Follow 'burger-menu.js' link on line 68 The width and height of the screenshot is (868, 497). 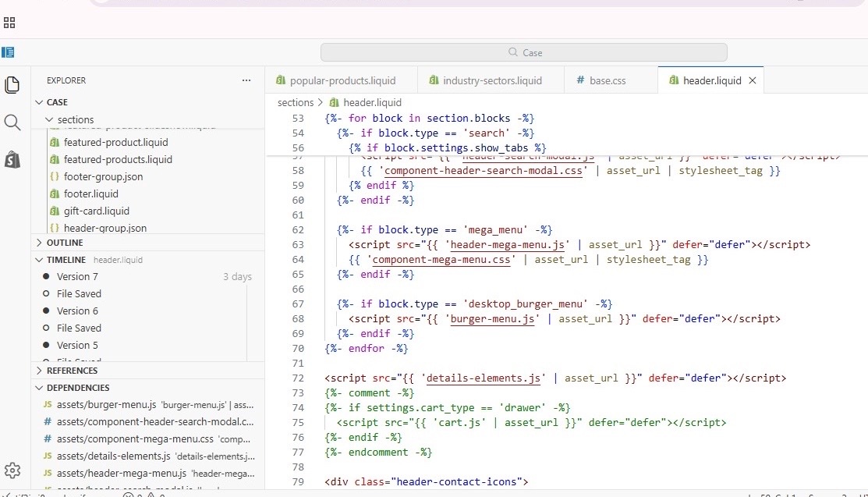pos(492,319)
